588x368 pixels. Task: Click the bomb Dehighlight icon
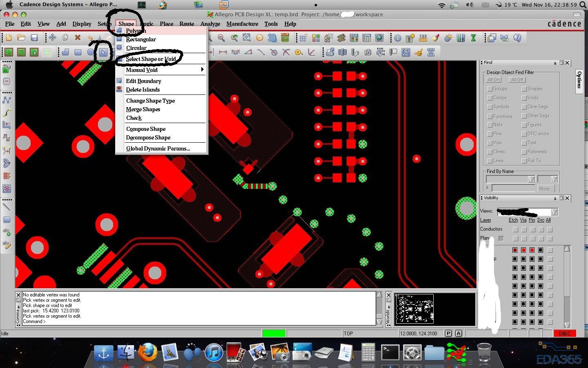[448, 38]
